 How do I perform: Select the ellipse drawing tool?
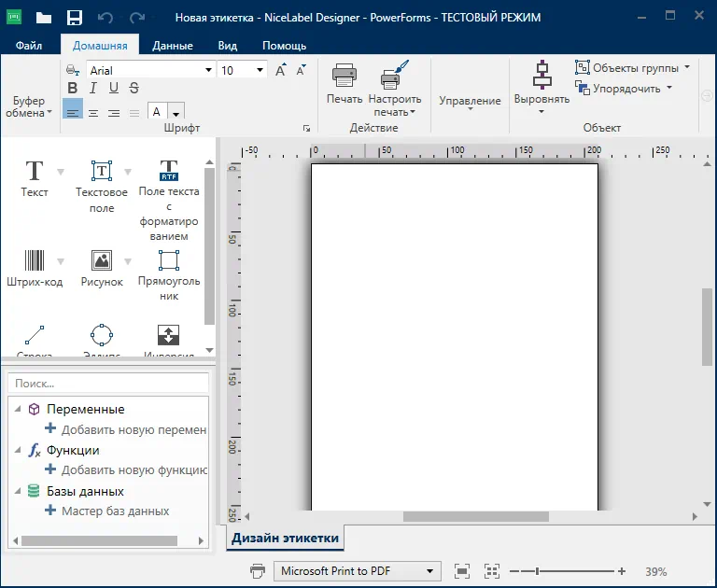coord(102,339)
